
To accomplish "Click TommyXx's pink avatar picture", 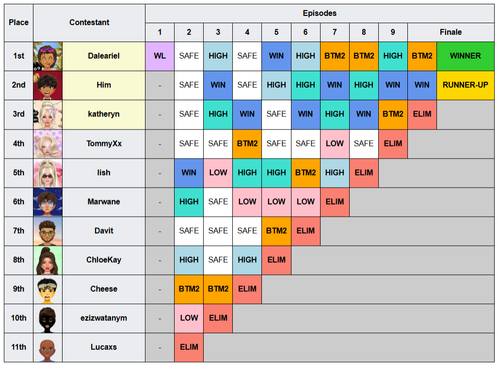I will (x=48, y=144).
